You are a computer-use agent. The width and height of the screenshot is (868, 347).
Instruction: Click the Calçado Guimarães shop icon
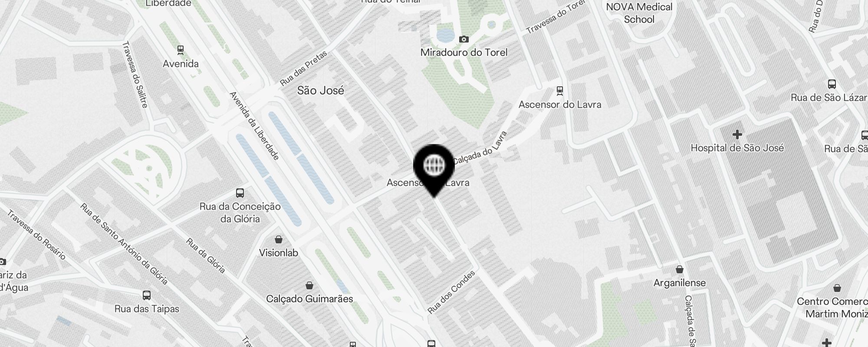(x=309, y=285)
